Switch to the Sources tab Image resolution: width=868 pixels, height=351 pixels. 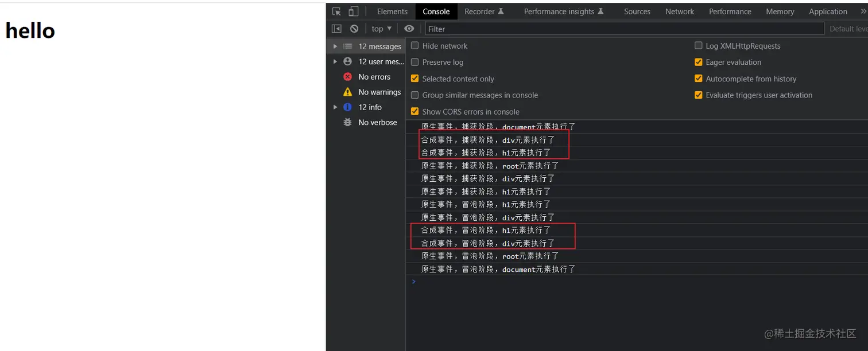(637, 11)
